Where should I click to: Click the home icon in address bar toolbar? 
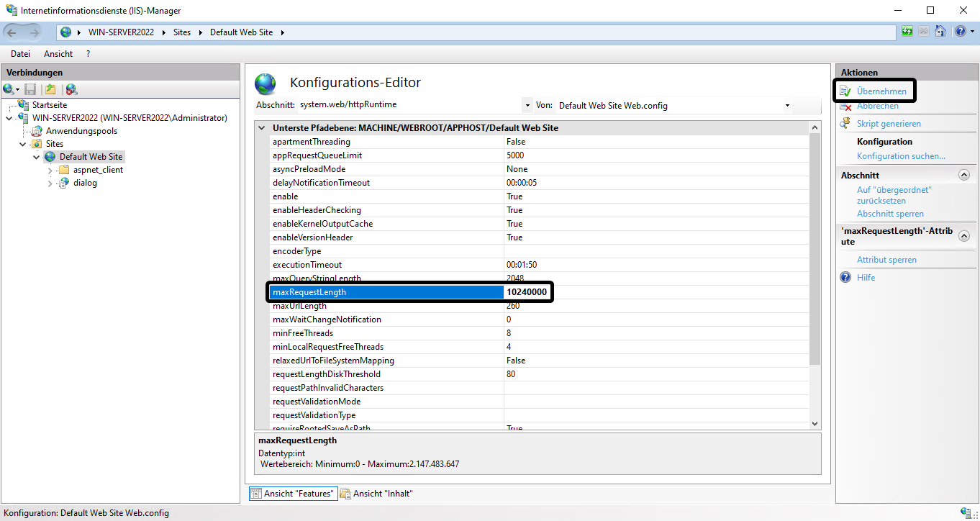click(940, 32)
